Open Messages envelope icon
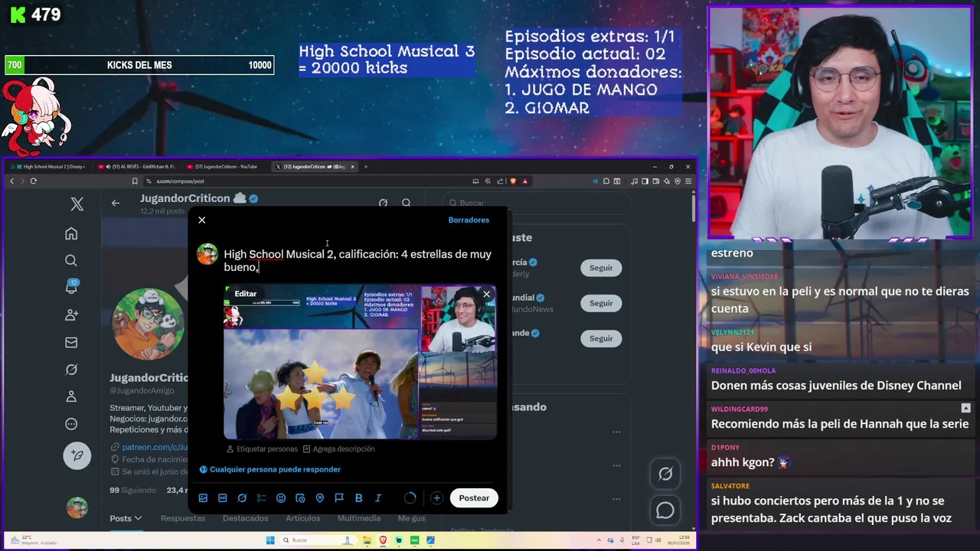The width and height of the screenshot is (980, 551). click(71, 342)
